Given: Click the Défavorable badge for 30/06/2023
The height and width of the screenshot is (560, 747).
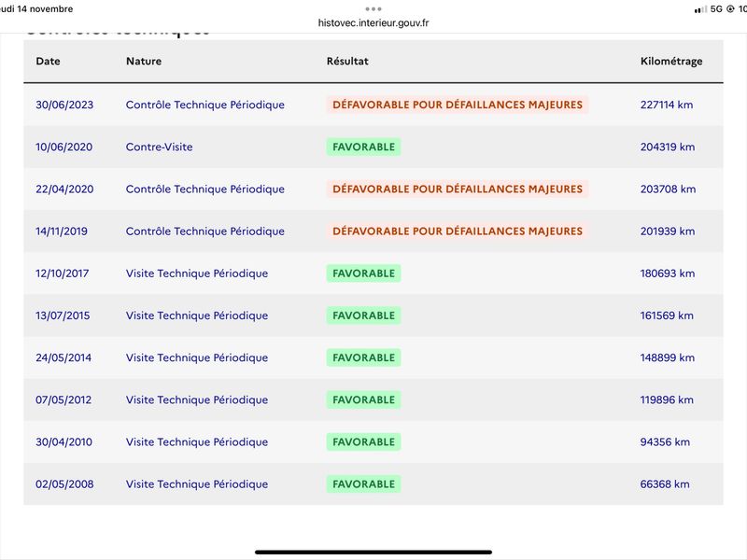Looking at the screenshot, I should (458, 105).
